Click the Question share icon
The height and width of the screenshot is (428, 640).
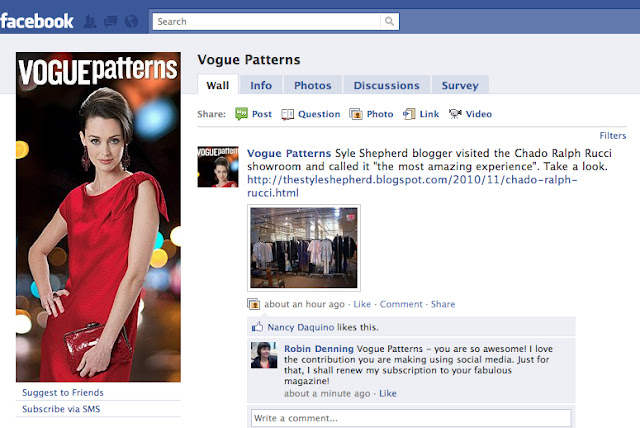point(287,114)
